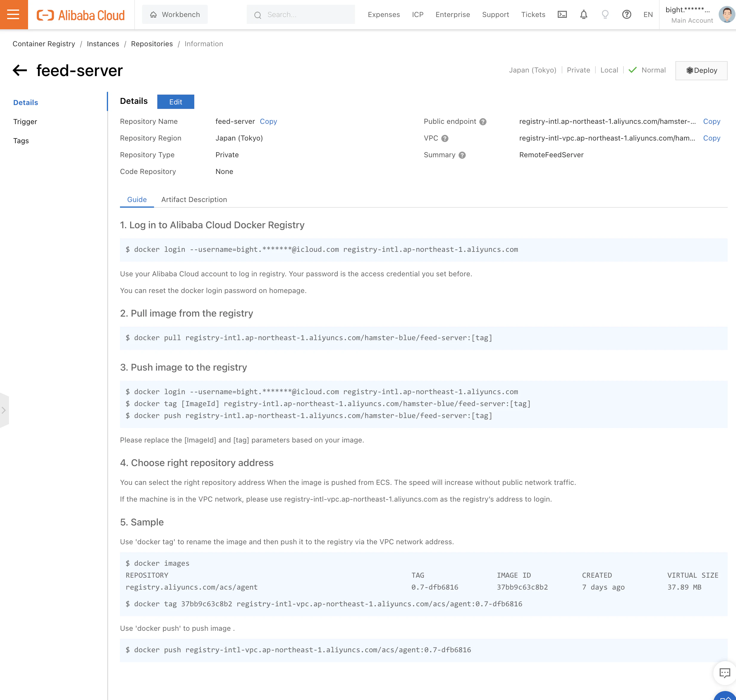The image size is (736, 700).
Task: Click the Edit button
Action: click(x=175, y=102)
